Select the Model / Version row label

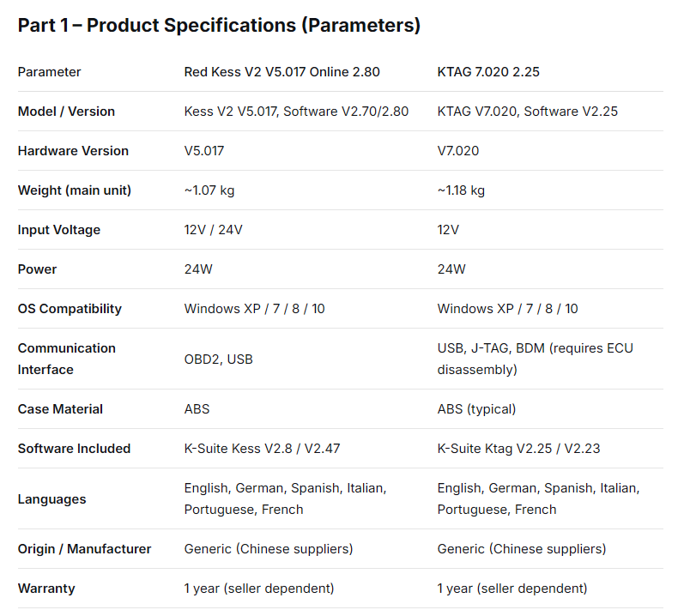tap(66, 112)
